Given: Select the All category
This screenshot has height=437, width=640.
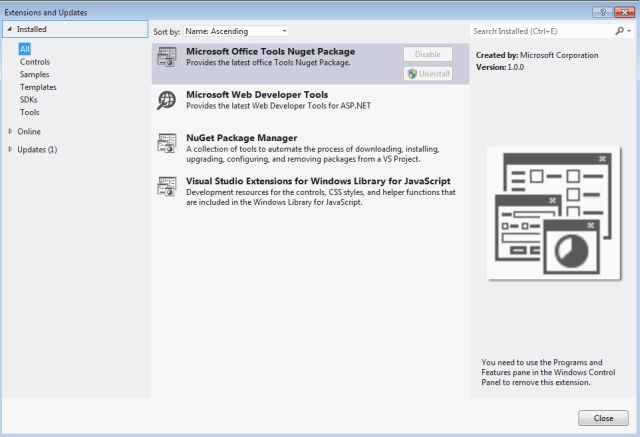Looking at the screenshot, I should pyautogui.click(x=24, y=49).
